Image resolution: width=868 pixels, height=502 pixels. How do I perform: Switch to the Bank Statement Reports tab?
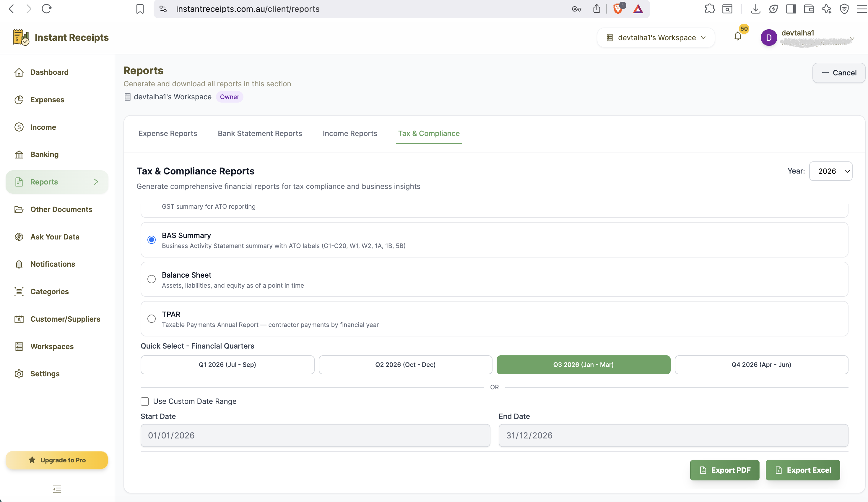[260, 133]
